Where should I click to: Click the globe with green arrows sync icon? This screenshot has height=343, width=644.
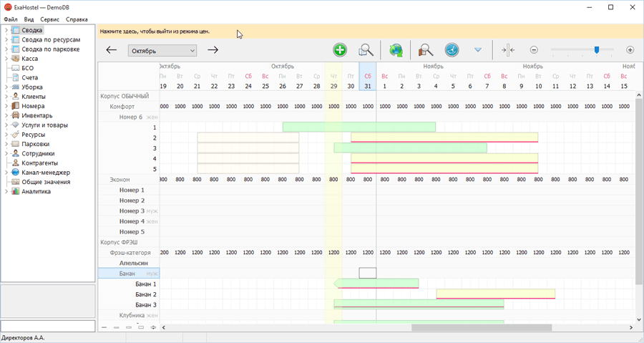coord(396,50)
